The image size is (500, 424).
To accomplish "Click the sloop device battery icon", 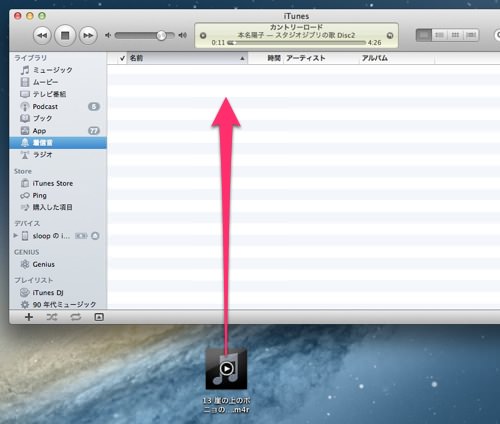I will [81, 236].
